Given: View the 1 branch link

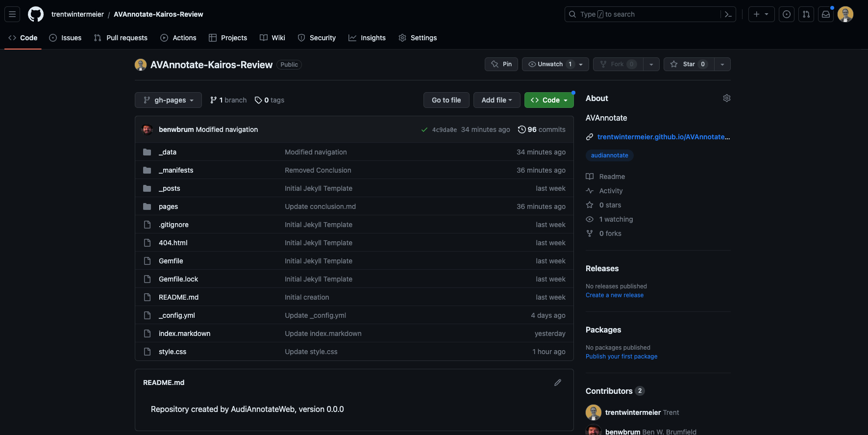Looking at the screenshot, I should pos(228,100).
